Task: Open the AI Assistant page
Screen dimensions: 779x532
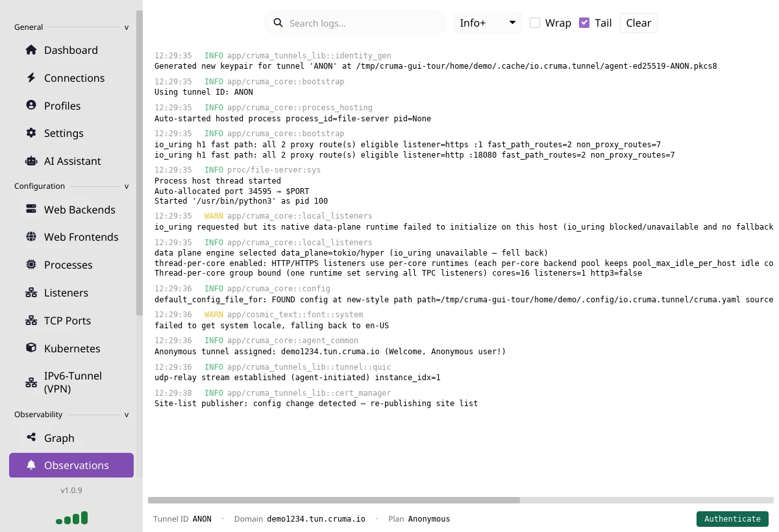Action: click(x=71, y=161)
